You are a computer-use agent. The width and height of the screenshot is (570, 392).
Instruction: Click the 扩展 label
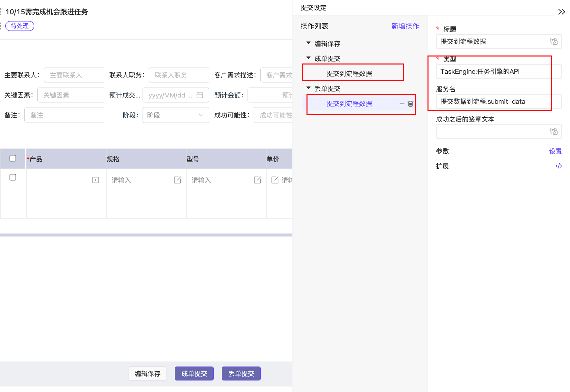[x=442, y=166]
